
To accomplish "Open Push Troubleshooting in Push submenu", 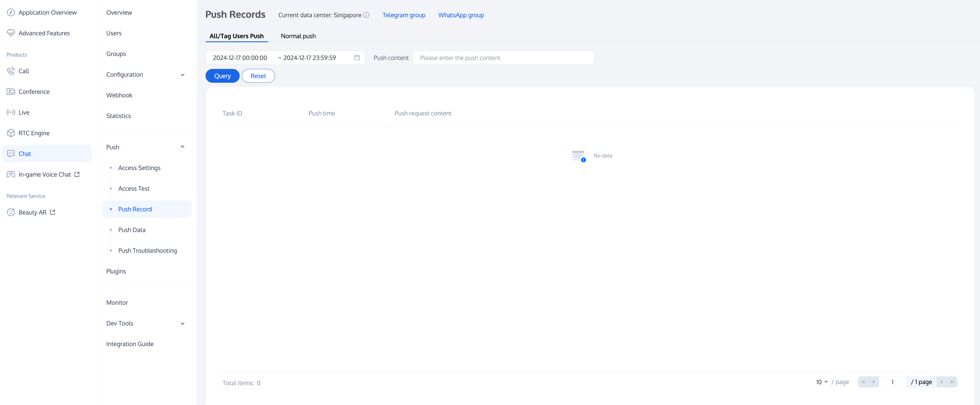I will (x=147, y=250).
